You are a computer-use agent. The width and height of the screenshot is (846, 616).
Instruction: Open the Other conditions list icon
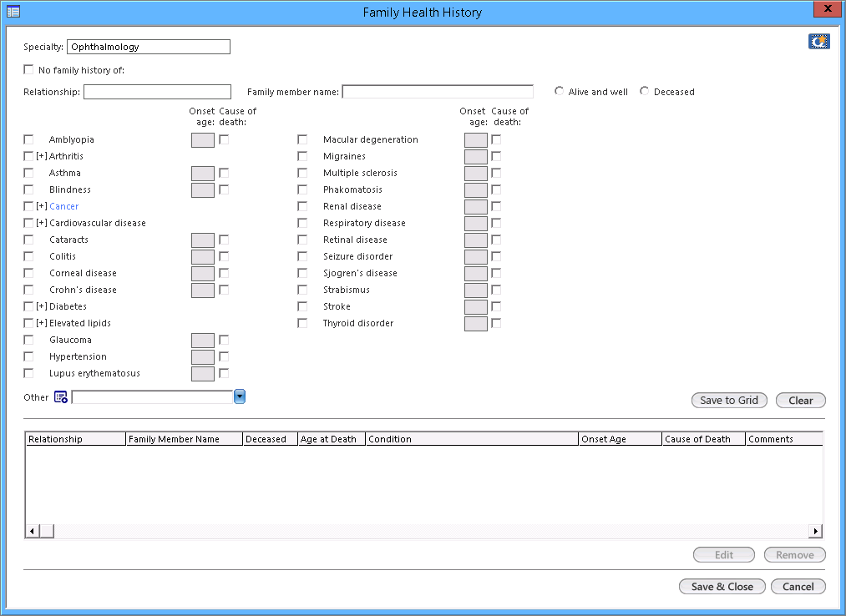pos(60,397)
